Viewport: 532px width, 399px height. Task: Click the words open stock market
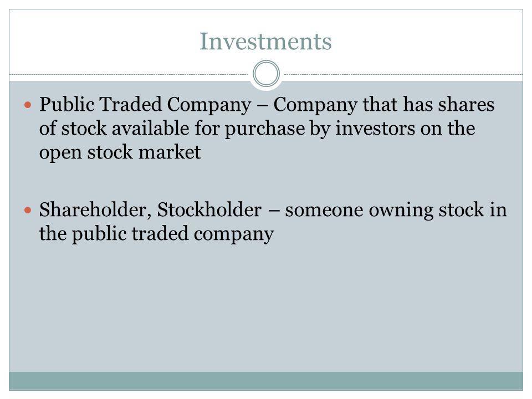coord(120,152)
